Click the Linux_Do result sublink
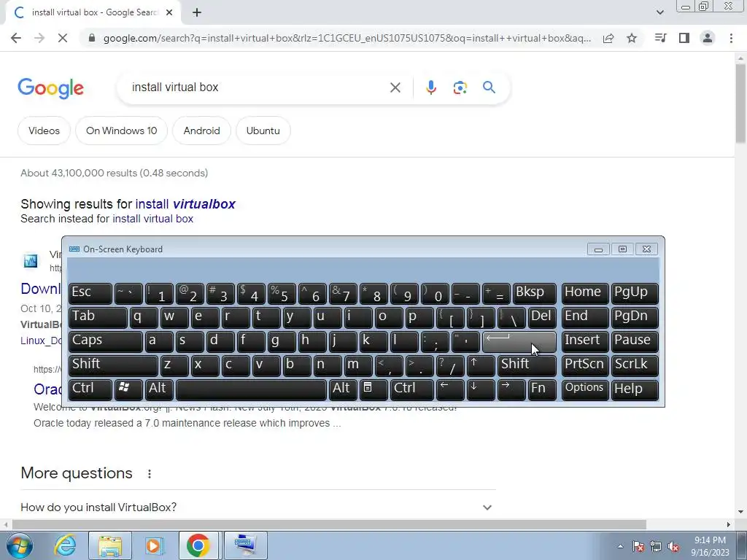This screenshot has height=560, width=747. [x=41, y=341]
